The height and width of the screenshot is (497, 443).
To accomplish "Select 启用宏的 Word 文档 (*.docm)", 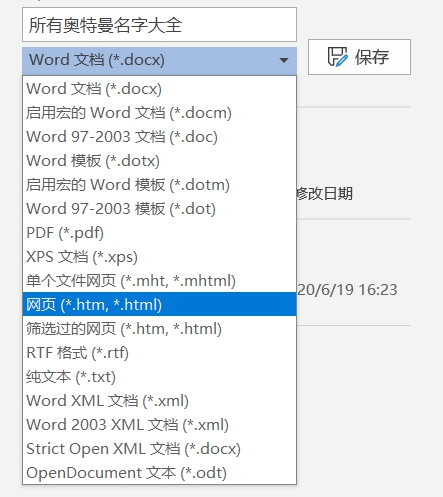I will [159, 113].
